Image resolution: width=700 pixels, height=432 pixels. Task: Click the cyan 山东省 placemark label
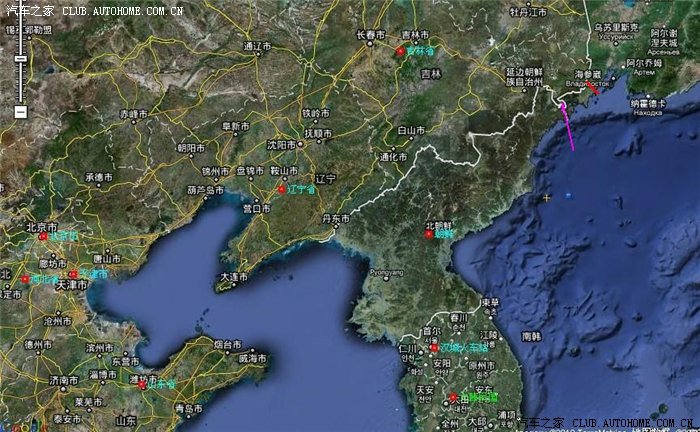pyautogui.click(x=162, y=384)
